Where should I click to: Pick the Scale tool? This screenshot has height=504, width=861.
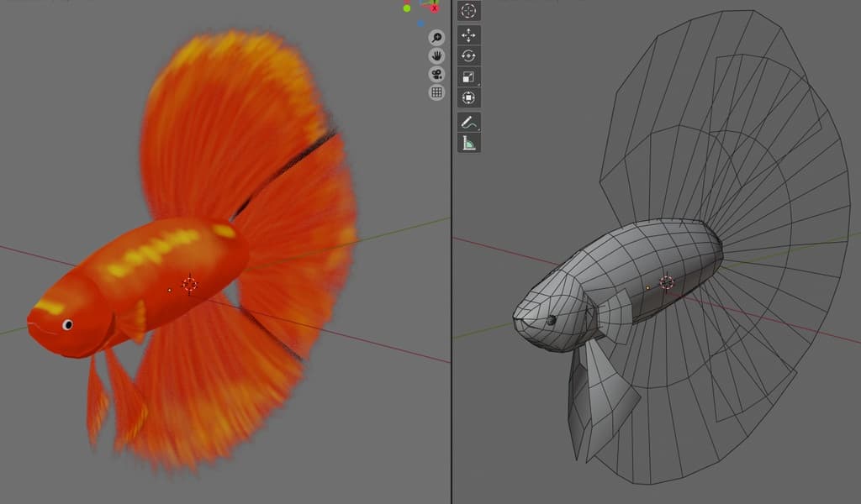pos(468,77)
